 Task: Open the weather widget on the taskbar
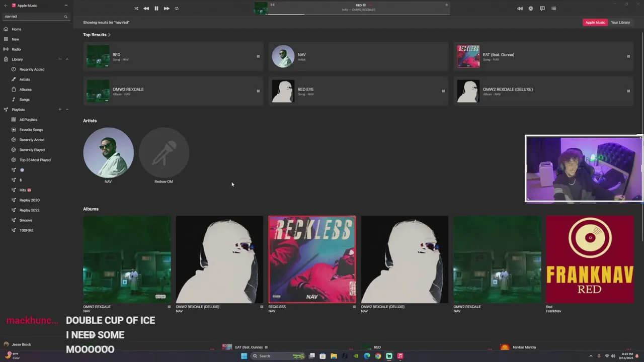tap(12, 355)
